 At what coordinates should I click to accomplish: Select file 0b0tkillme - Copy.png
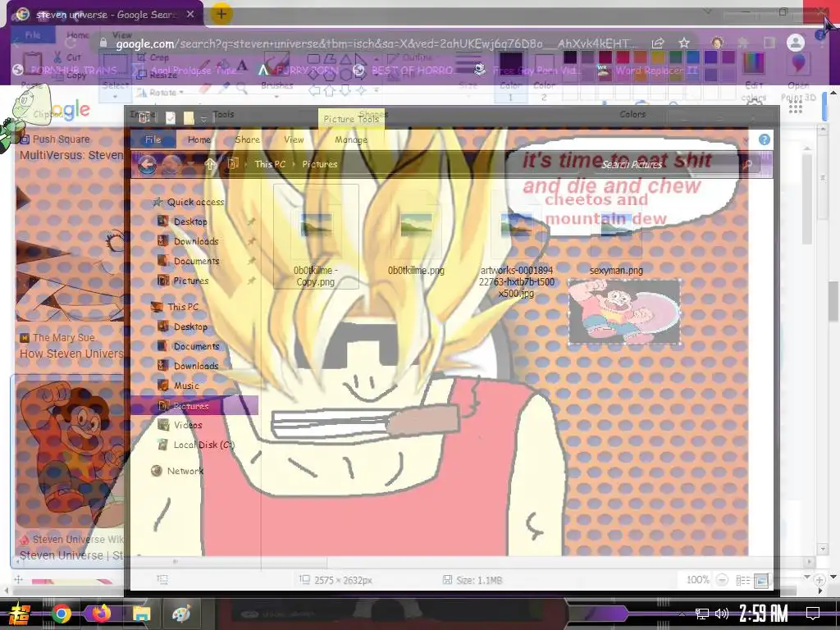316,236
